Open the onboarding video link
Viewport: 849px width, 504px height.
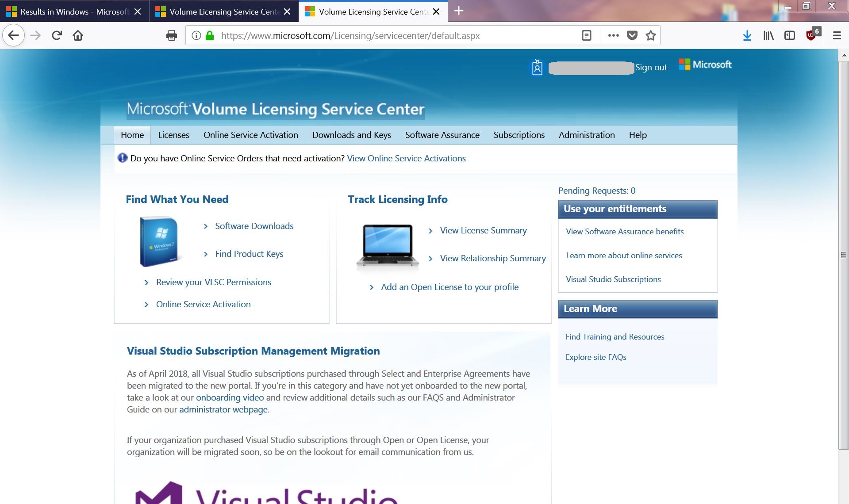pos(230,397)
